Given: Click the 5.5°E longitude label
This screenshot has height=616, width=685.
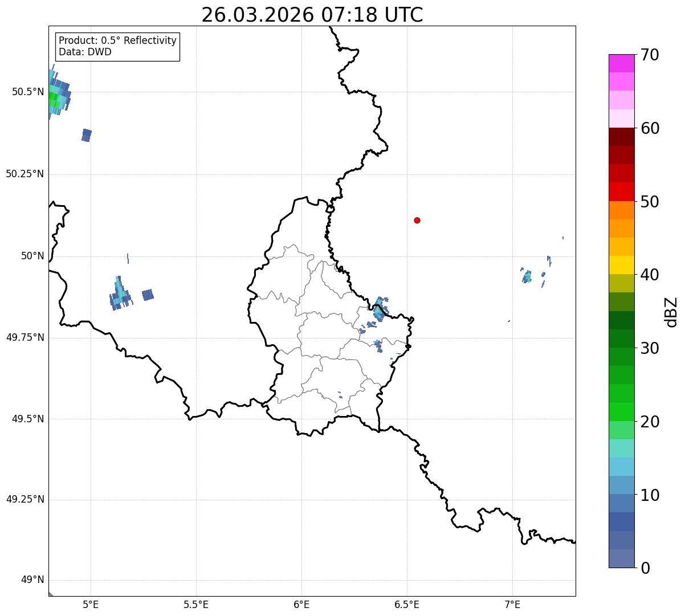Looking at the screenshot, I should [x=196, y=604].
